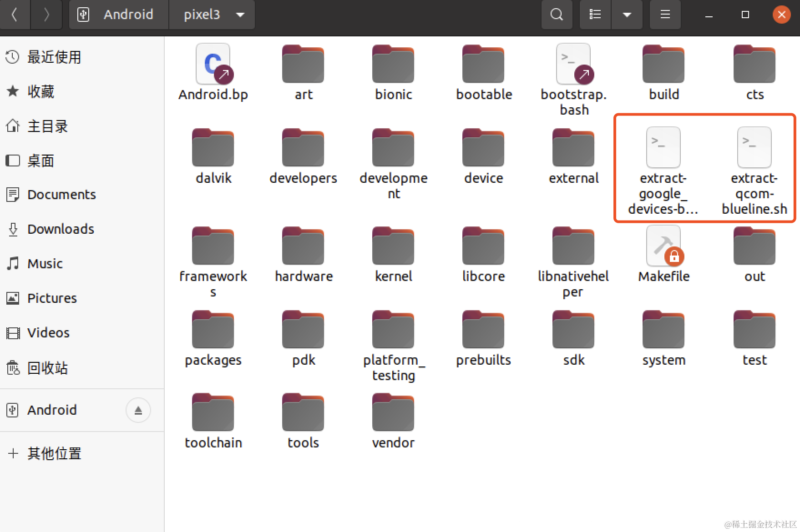Open the frameworks folder

point(213,246)
